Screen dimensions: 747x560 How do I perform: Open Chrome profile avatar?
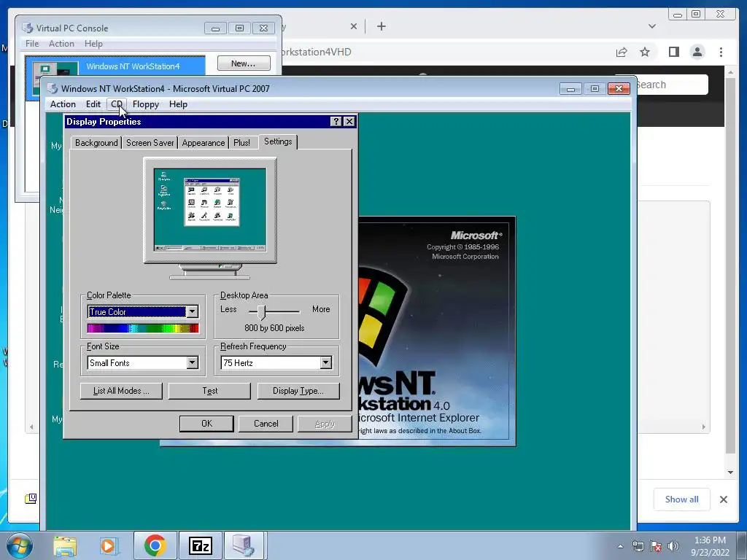coord(697,52)
